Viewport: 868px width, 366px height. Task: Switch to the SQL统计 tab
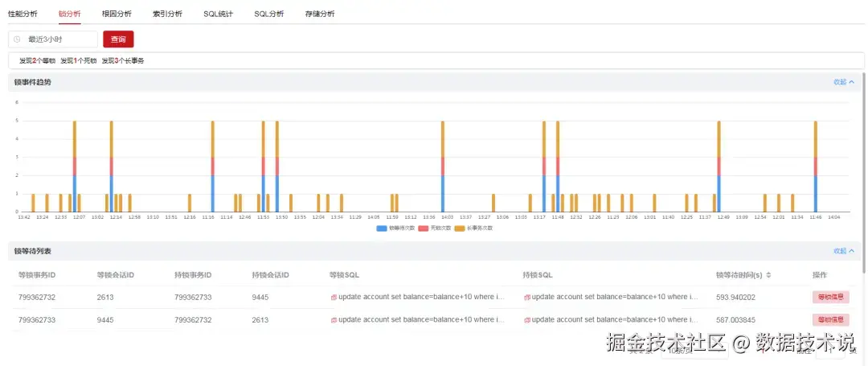(218, 14)
